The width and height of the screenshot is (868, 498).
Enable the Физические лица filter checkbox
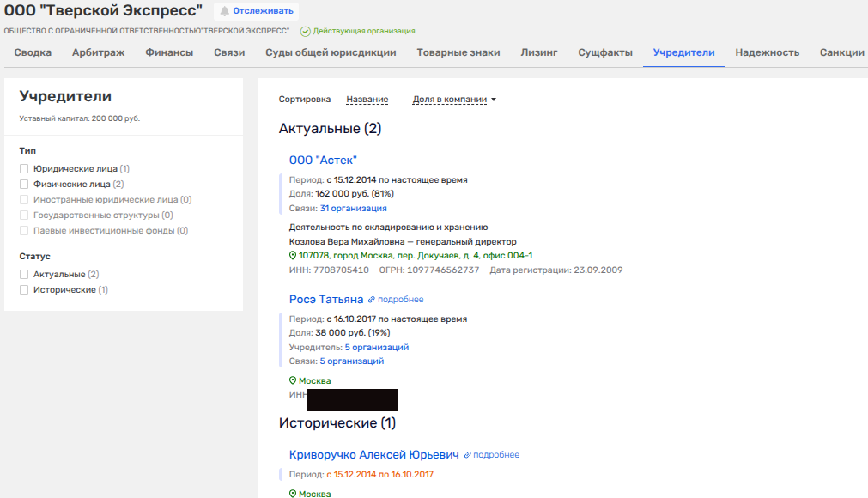click(25, 184)
